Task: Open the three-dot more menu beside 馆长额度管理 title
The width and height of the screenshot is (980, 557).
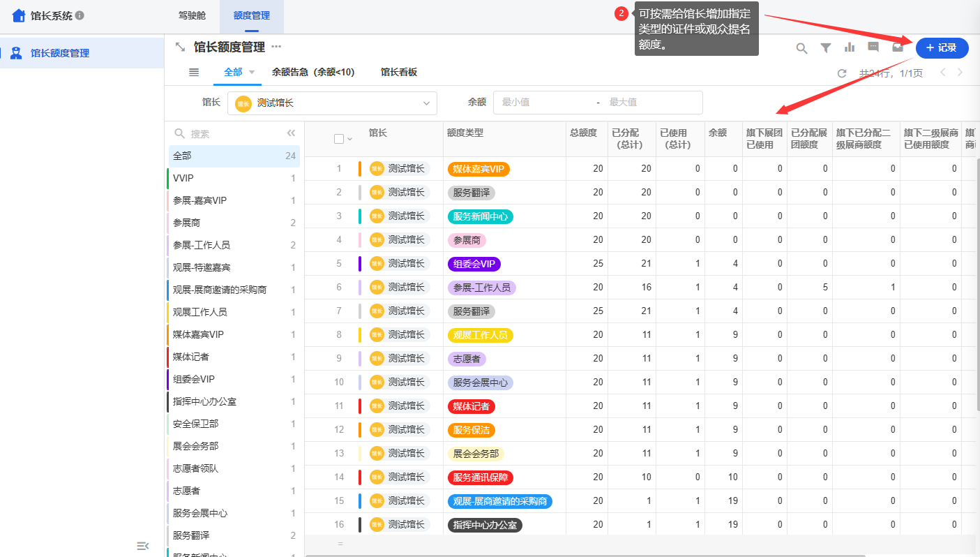Action: click(276, 47)
